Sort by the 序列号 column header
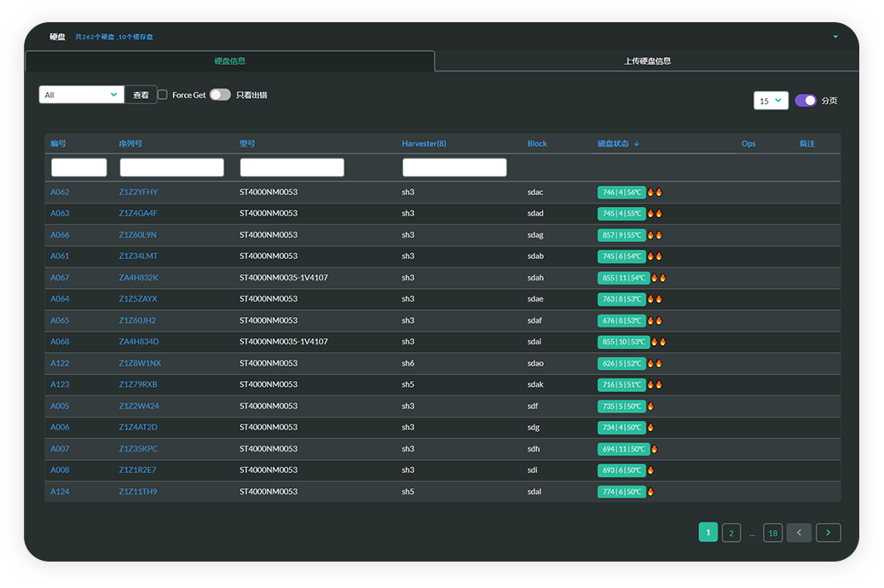 [130, 144]
